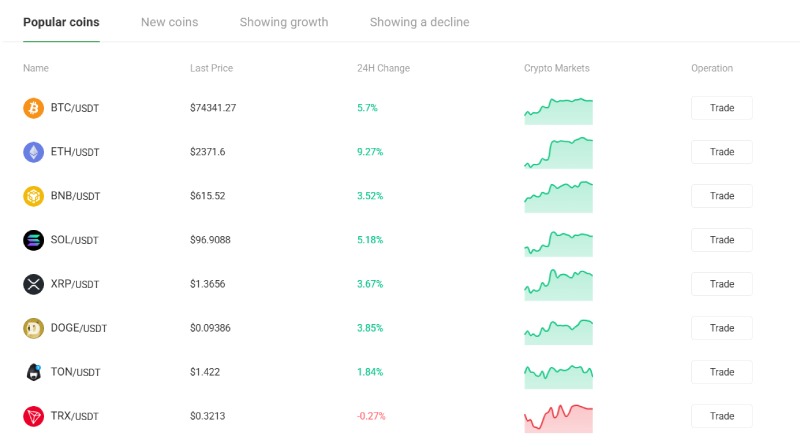Open the Showing growth tab

click(284, 22)
